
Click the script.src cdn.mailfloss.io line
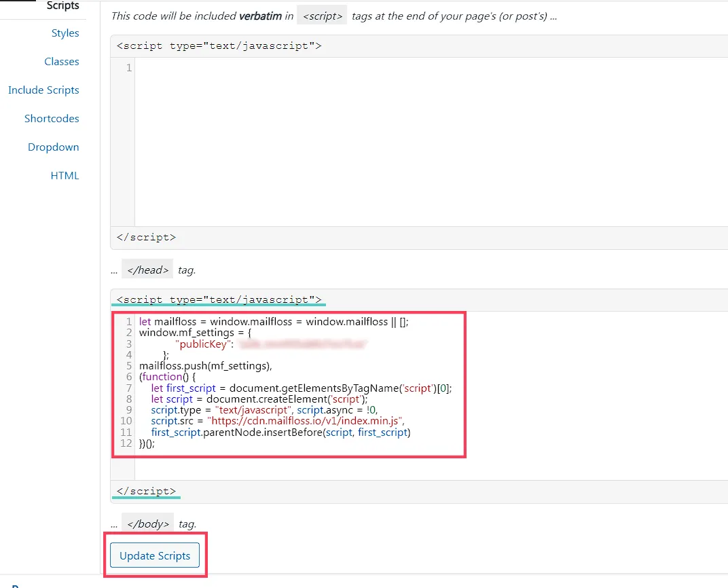coord(277,421)
